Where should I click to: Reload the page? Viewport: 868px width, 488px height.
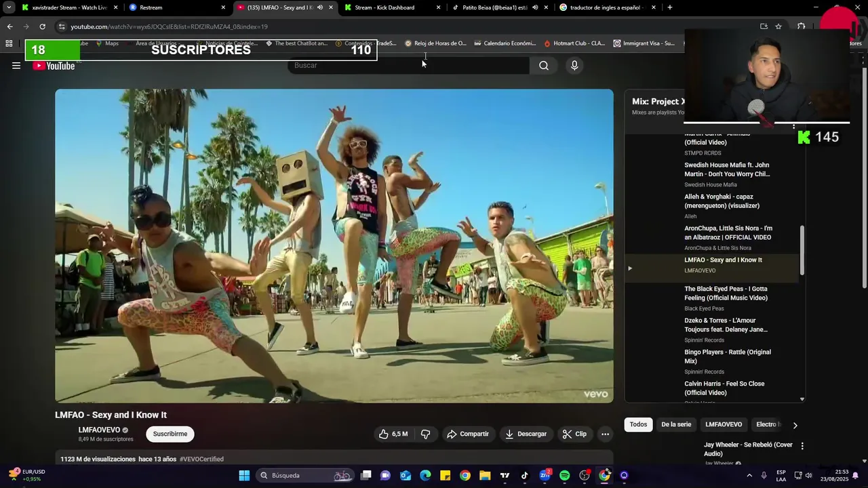(42, 26)
